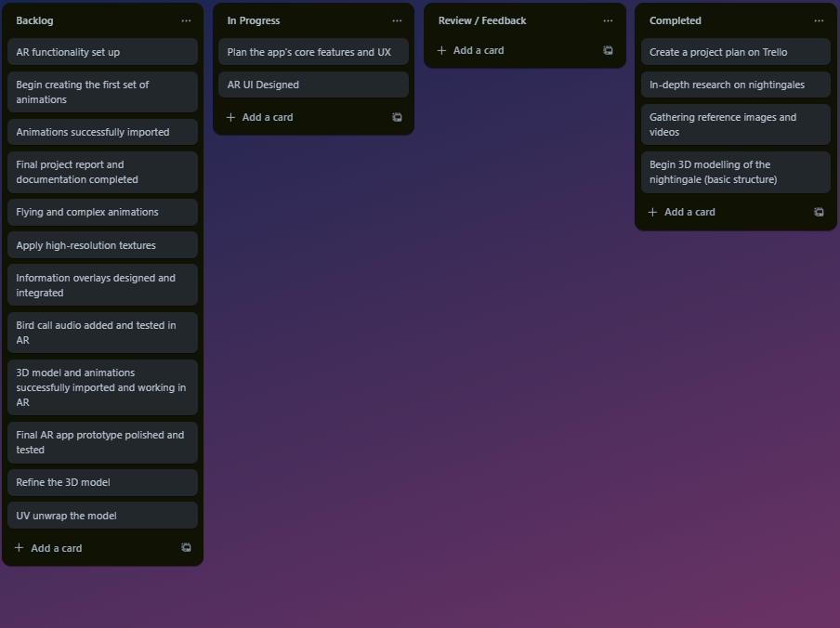Screen dimensions: 840x628
Task: Open 'In-depth research on nightingales' card
Action: 735,85
